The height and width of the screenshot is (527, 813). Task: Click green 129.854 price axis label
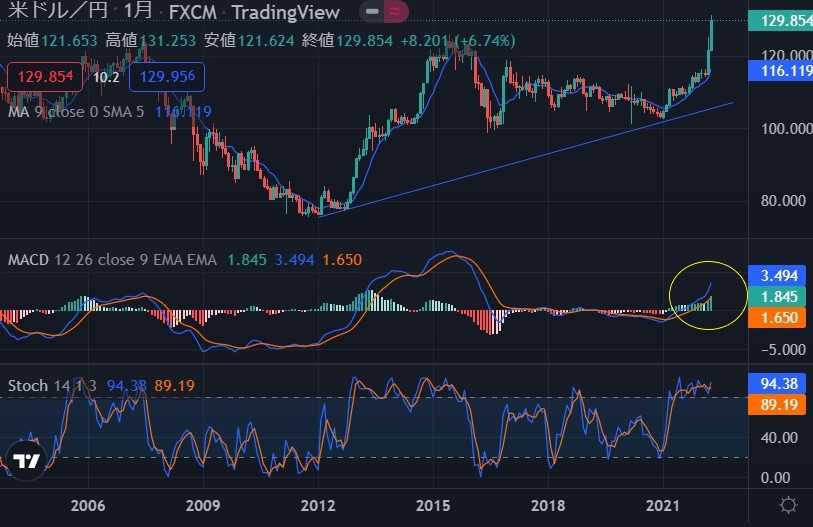tap(780, 21)
